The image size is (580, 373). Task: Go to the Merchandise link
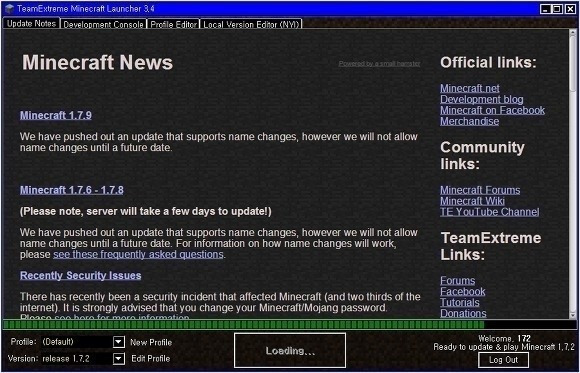[469, 121]
